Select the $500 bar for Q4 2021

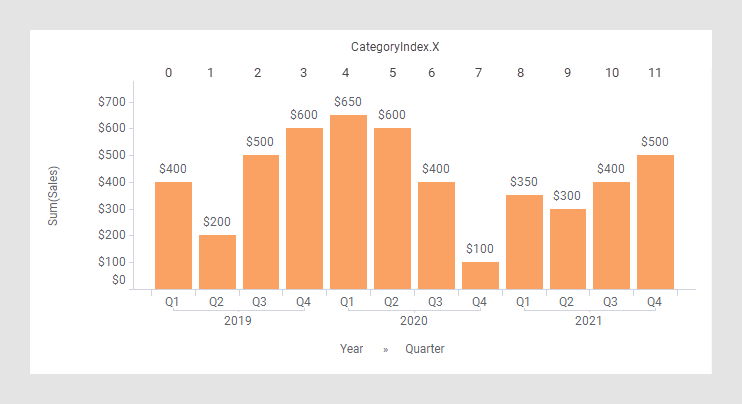[655, 222]
